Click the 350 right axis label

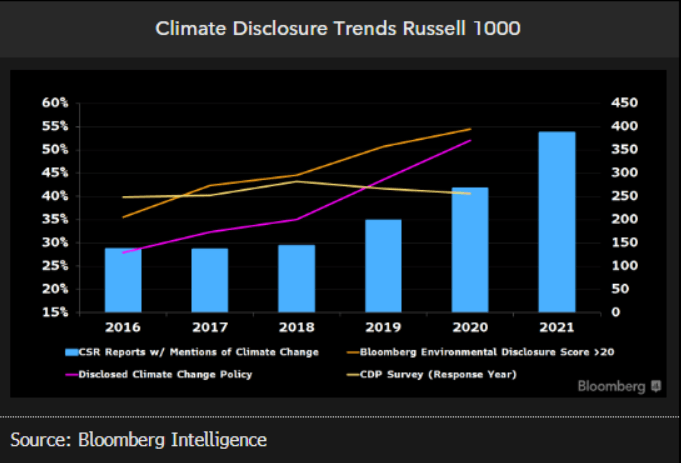(x=625, y=150)
